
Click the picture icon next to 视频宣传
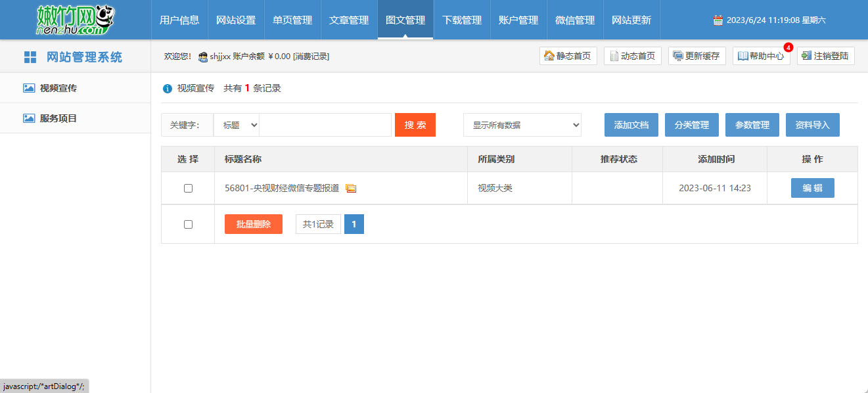(29, 88)
